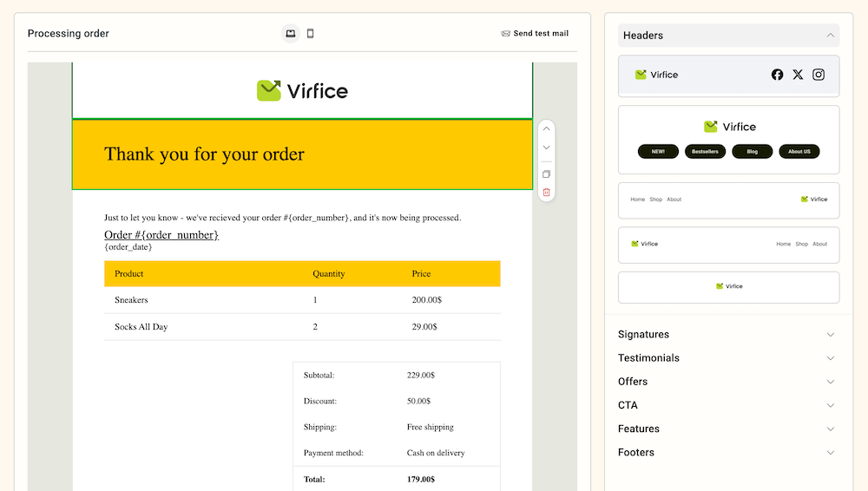Click the Processing order title
This screenshot has height=491, width=868.
[68, 33]
